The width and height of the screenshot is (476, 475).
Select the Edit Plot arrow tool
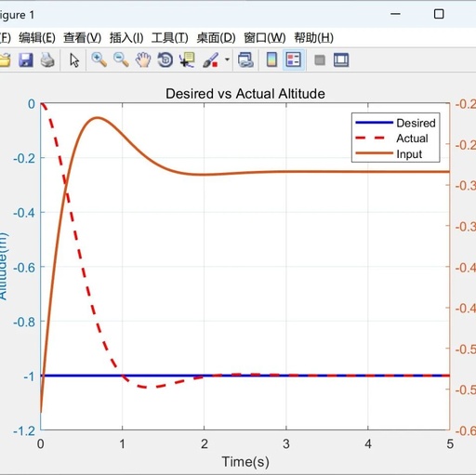pyautogui.click(x=74, y=60)
